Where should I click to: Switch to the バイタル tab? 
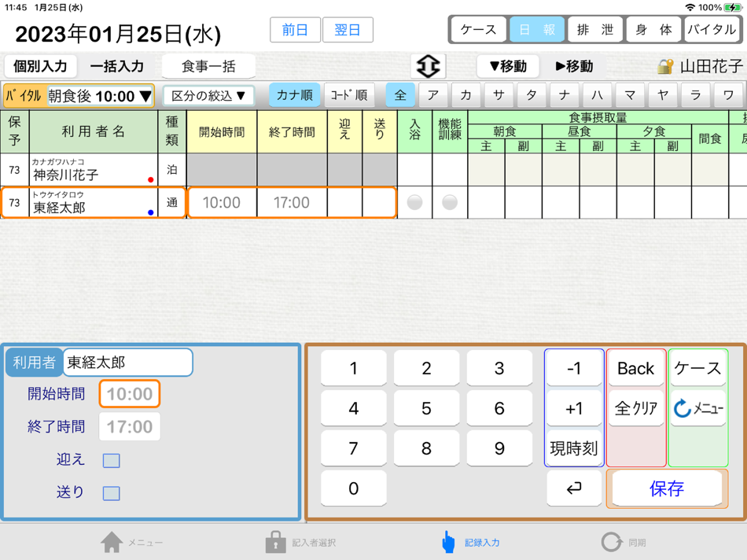pos(712,29)
